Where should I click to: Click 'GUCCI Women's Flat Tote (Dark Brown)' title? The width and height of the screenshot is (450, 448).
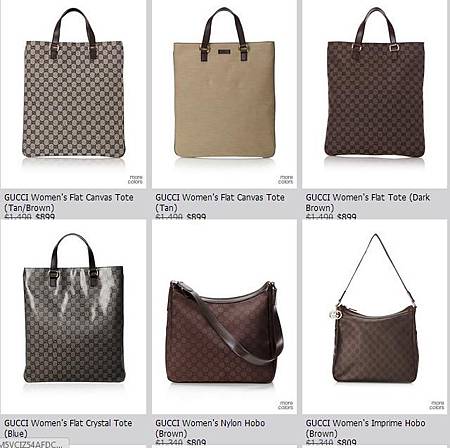click(x=368, y=202)
